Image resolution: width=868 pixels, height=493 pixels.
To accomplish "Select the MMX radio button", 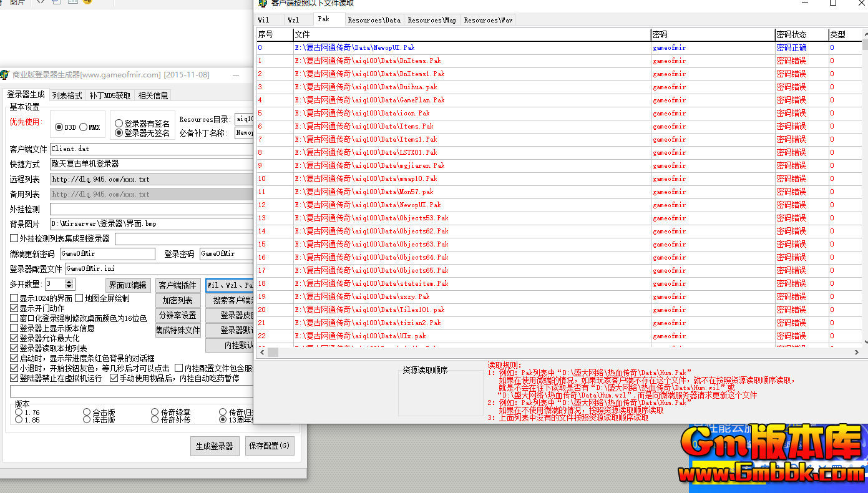I will [x=83, y=127].
